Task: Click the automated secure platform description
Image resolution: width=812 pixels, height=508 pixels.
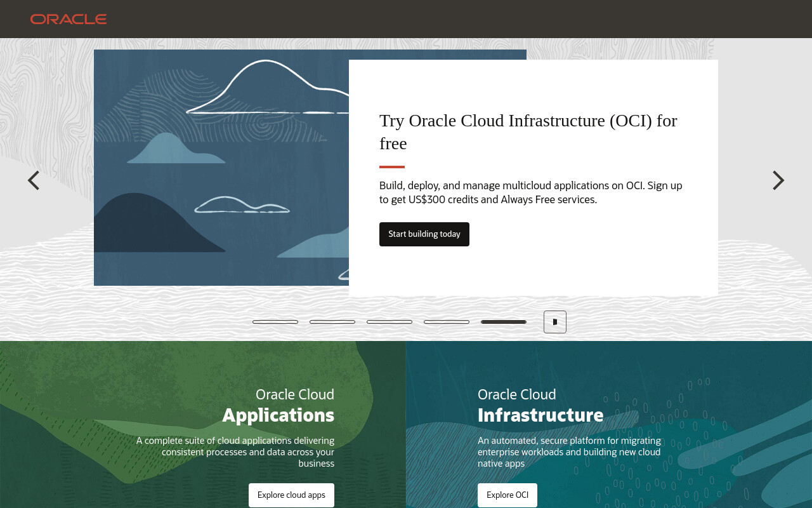Action: click(x=569, y=451)
